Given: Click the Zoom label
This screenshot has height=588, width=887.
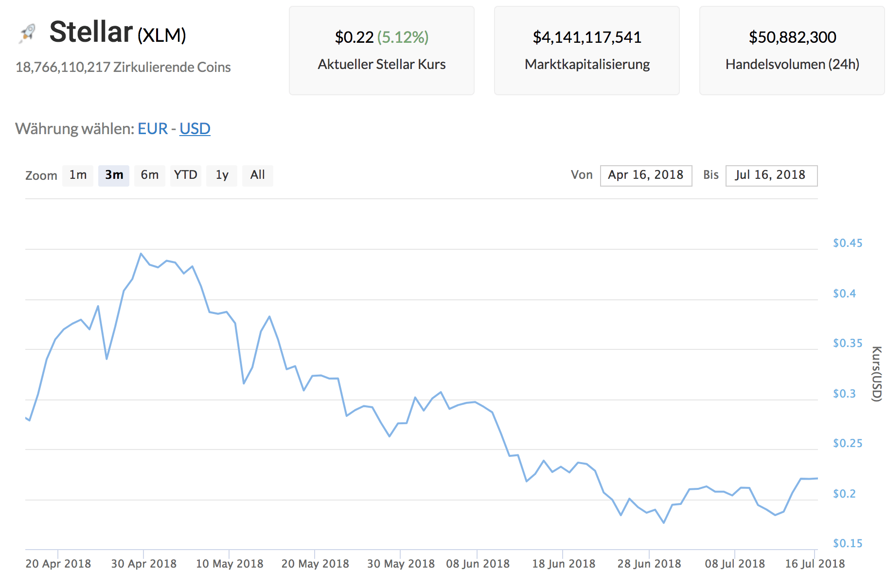Looking at the screenshot, I should click(x=41, y=176).
